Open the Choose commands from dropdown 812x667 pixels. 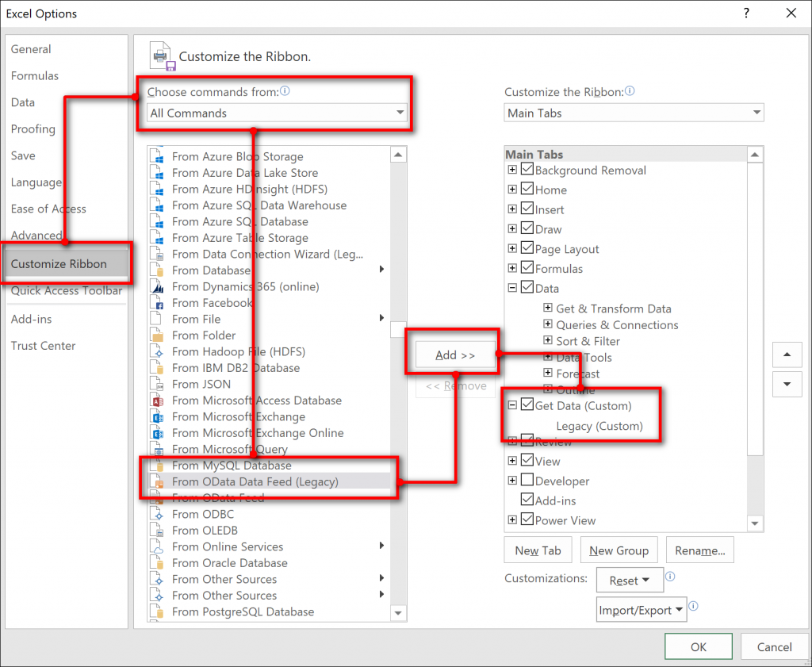coord(277,113)
